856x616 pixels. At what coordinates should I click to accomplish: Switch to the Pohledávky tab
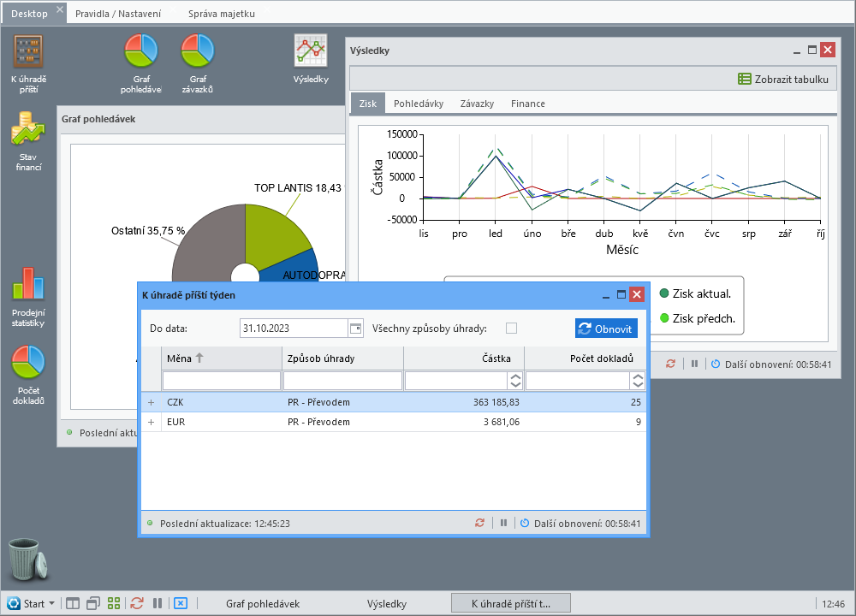(x=419, y=104)
